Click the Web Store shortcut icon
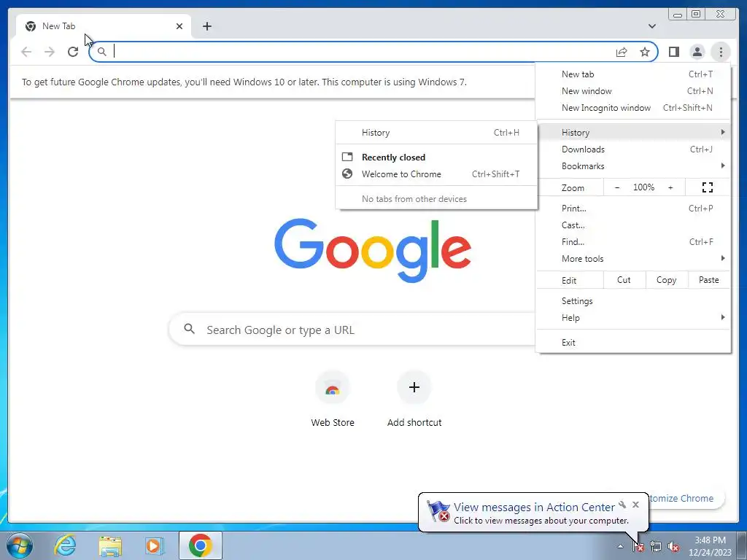Screen dimensions: 747x560 (333, 388)
